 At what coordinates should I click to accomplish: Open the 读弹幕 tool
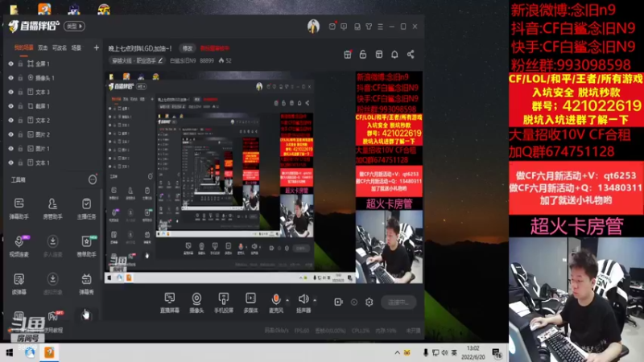[19, 284]
